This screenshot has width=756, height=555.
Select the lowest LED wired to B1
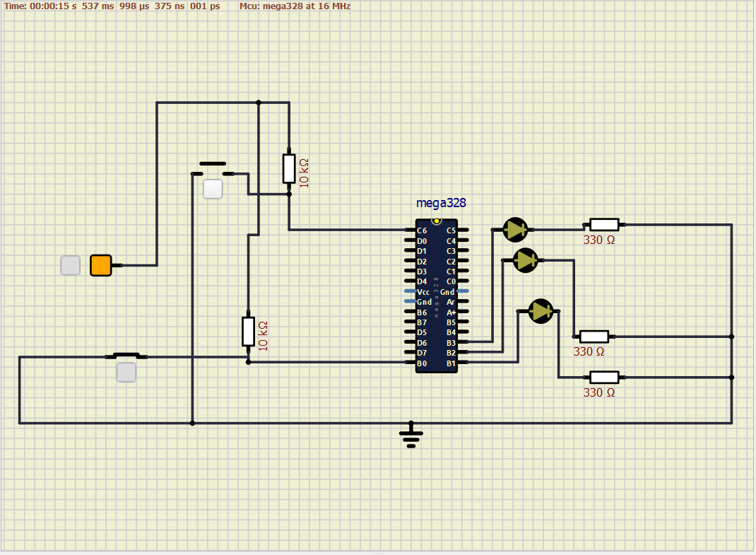coord(541,311)
